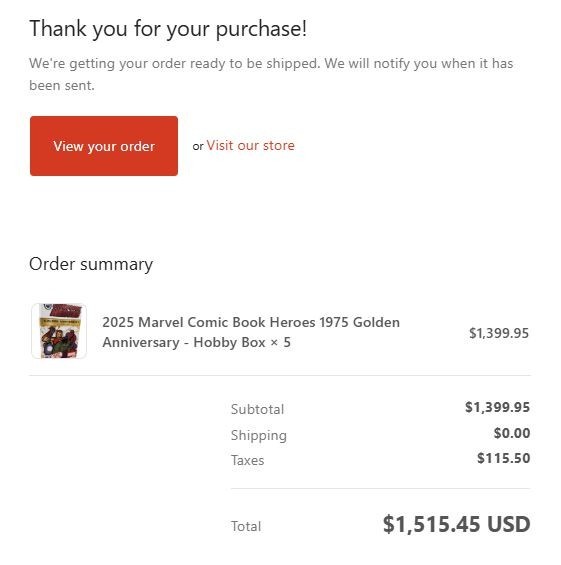Image resolution: width=561 pixels, height=565 pixels.
Task: Select the Subtotal label
Action: 257,409
